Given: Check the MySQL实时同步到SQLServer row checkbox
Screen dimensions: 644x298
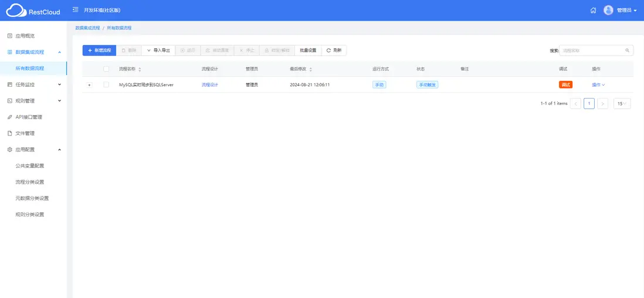Looking at the screenshot, I should 106,84.
